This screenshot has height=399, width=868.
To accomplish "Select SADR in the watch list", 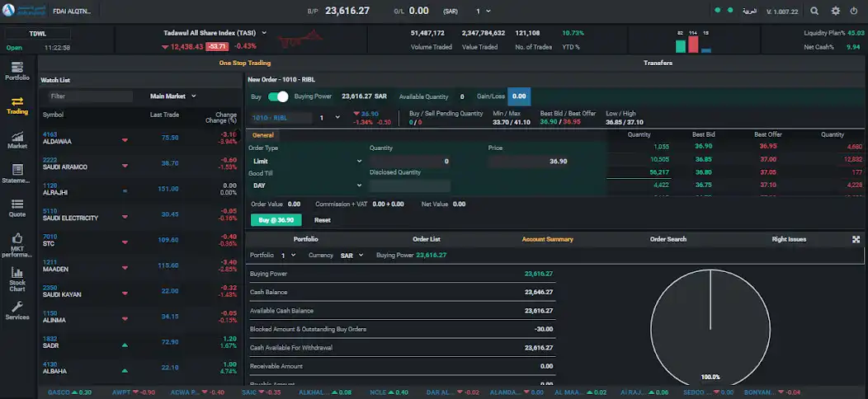I will pyautogui.click(x=140, y=342).
